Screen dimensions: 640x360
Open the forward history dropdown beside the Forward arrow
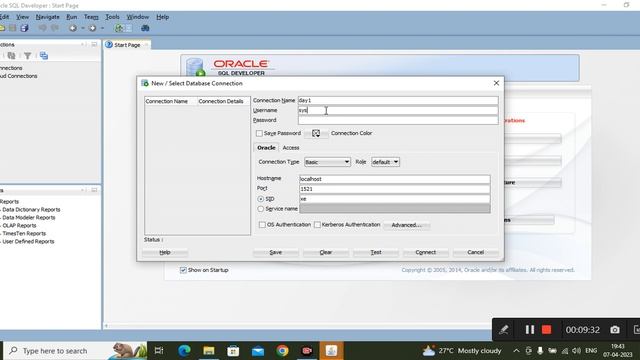point(102,28)
